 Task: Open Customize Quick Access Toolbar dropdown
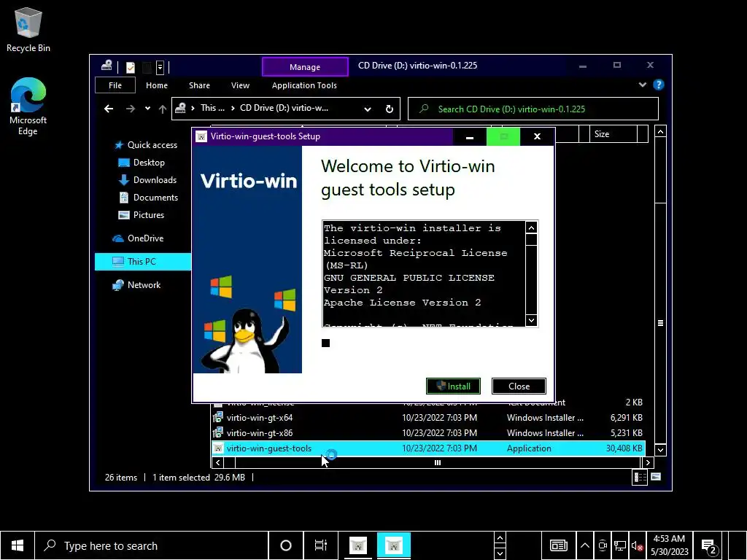[160, 67]
